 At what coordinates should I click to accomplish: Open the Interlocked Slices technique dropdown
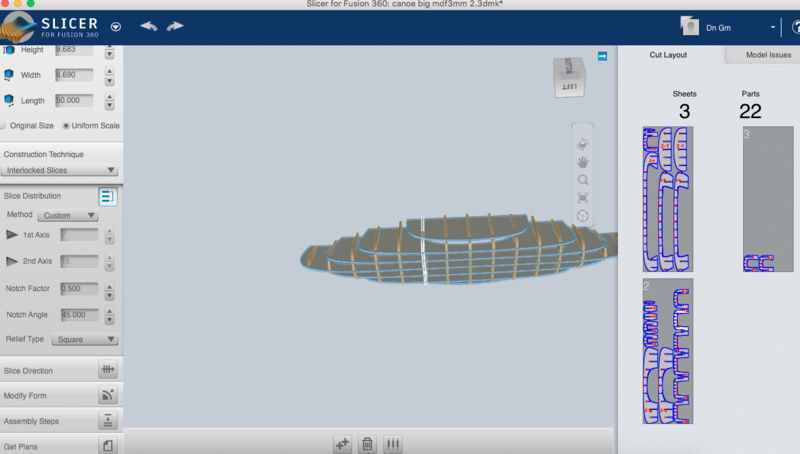[x=59, y=170]
